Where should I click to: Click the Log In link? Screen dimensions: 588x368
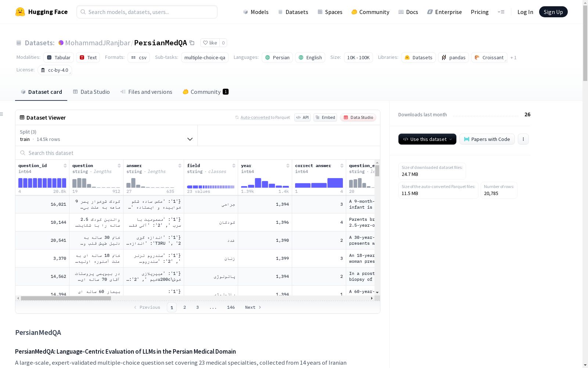pos(525,12)
